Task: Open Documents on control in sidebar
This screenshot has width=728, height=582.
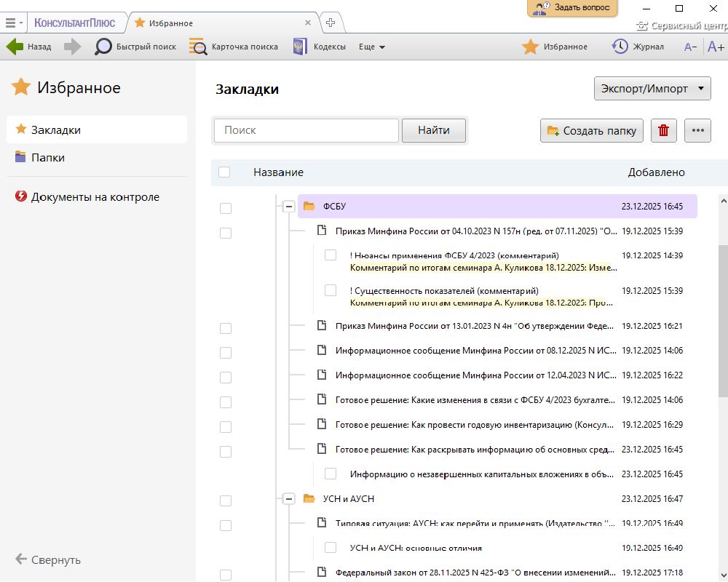Action: [x=95, y=197]
